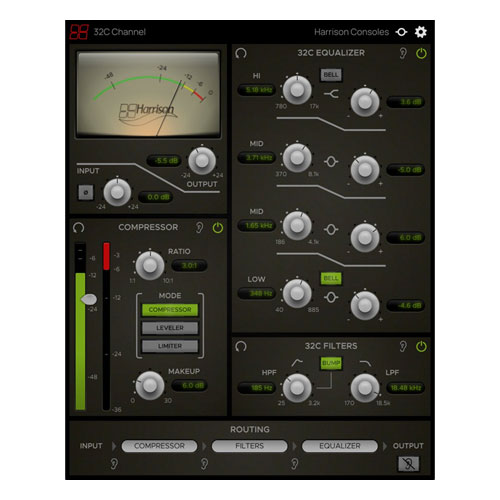Image resolution: width=500 pixels, height=500 pixels.
Task: Toggle the 32C Filters power button
Action: [421, 347]
